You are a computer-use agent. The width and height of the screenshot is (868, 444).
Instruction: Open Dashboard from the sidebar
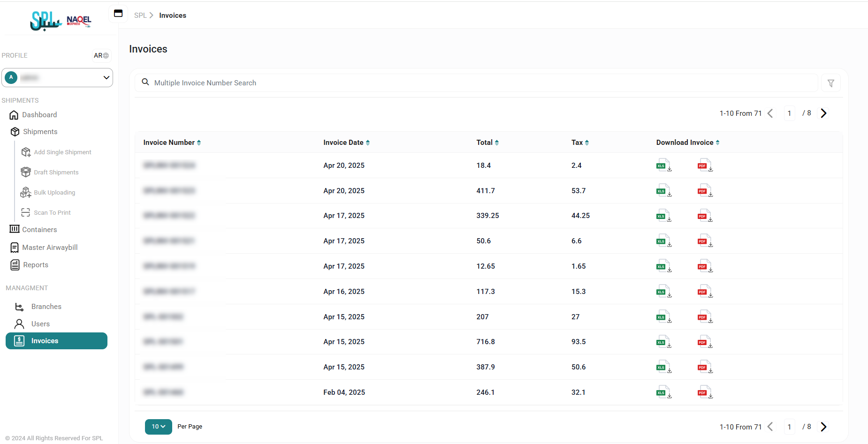tap(39, 115)
